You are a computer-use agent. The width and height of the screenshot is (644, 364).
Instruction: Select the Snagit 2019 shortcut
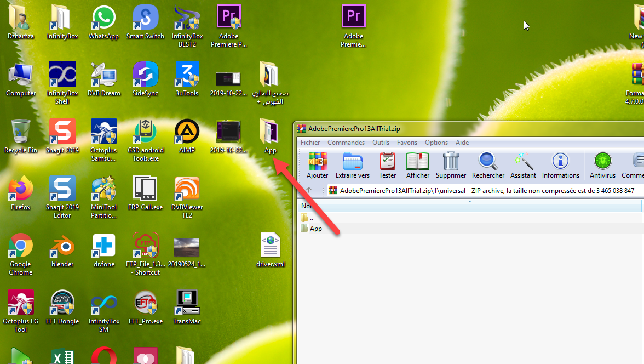pyautogui.click(x=62, y=136)
